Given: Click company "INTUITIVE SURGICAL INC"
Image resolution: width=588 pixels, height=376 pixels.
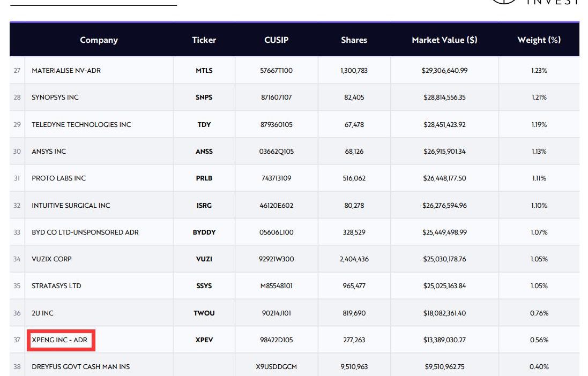Looking at the screenshot, I should pos(71,206).
